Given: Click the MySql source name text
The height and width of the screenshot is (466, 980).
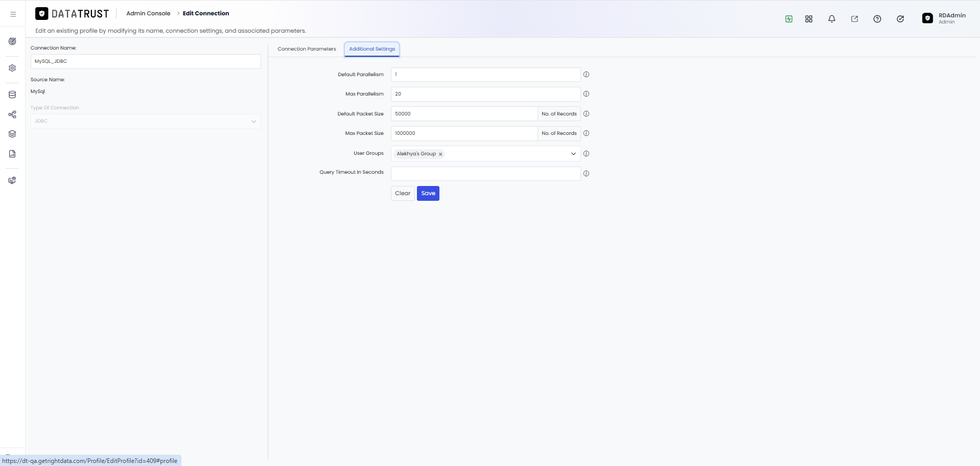Looking at the screenshot, I should [x=38, y=91].
